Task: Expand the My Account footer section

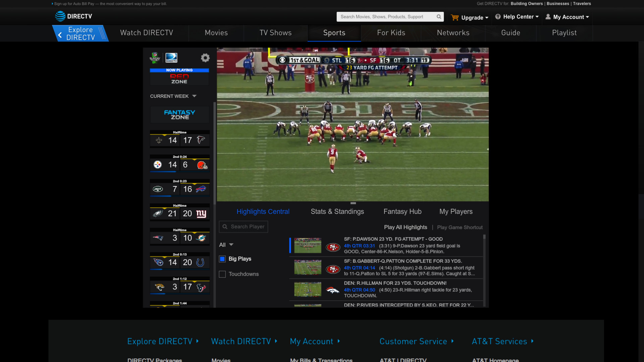Action: pyautogui.click(x=315, y=341)
